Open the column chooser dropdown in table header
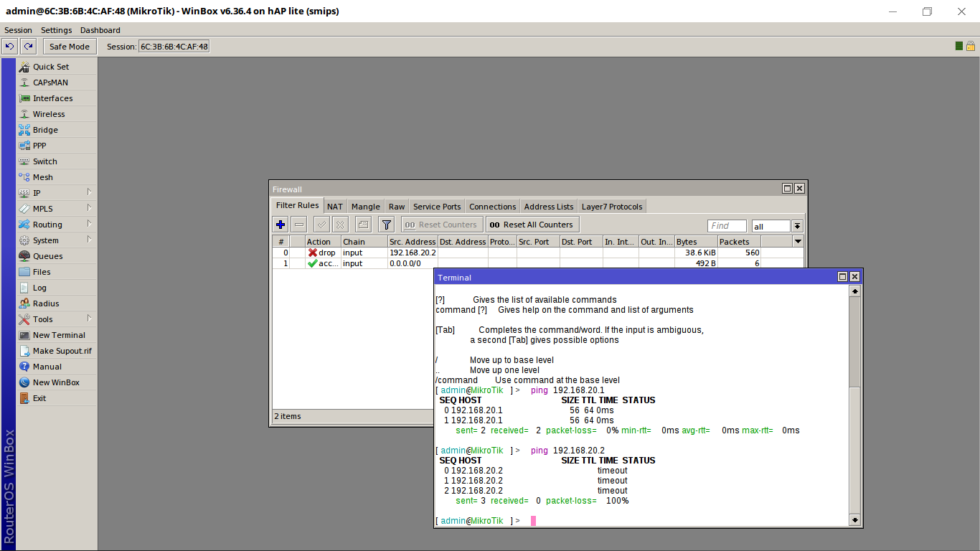This screenshot has width=980, height=551. (x=798, y=242)
